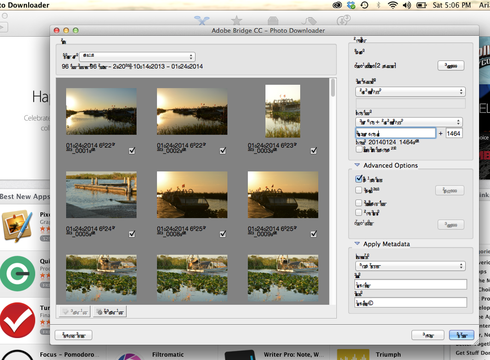Screen dimensions: 490x360
Task: Select portrait boat thumbnail _0003
Action: coord(283,111)
